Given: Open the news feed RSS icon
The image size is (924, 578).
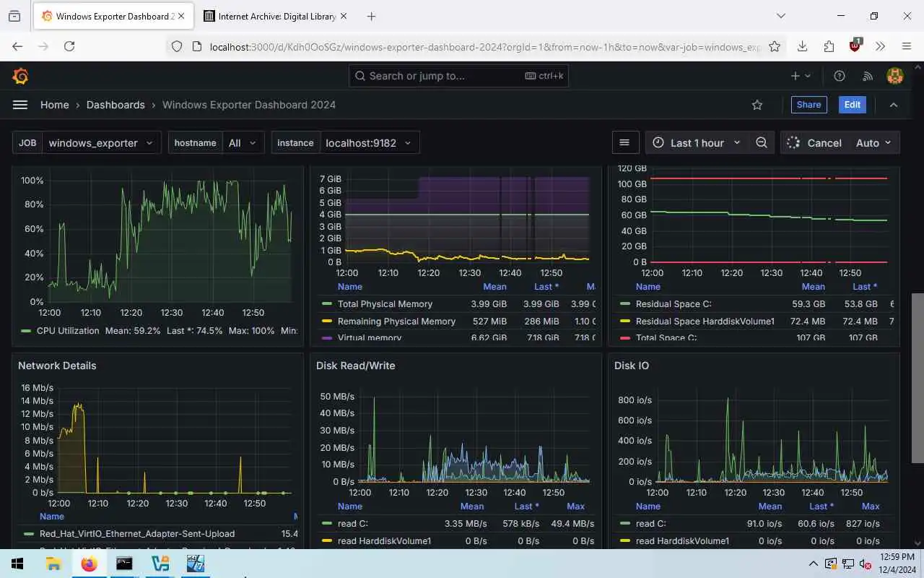Looking at the screenshot, I should [868, 76].
